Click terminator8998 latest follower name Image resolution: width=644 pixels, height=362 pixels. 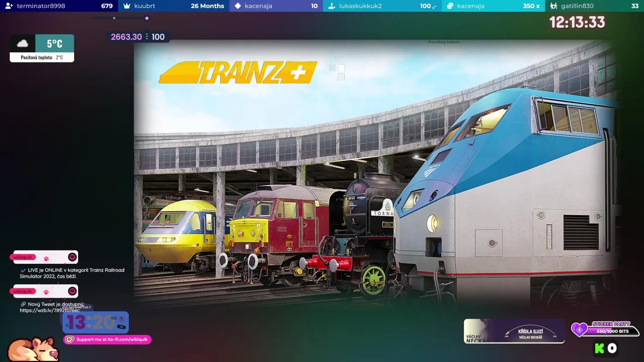point(41,6)
